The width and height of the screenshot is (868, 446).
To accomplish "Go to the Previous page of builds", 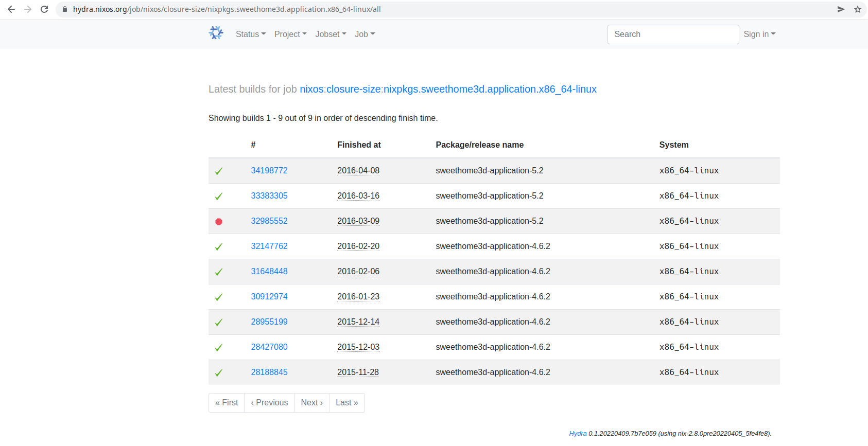I will (x=269, y=403).
